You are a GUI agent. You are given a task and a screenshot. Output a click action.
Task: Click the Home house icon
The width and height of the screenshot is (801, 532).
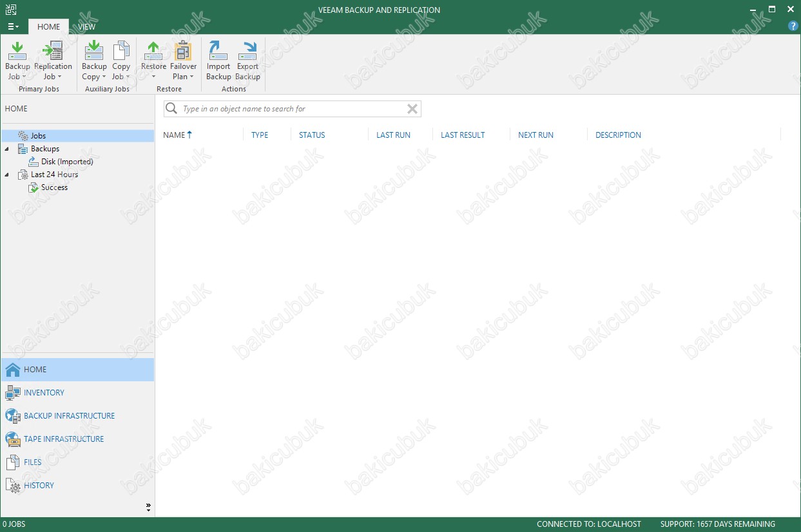coord(13,370)
